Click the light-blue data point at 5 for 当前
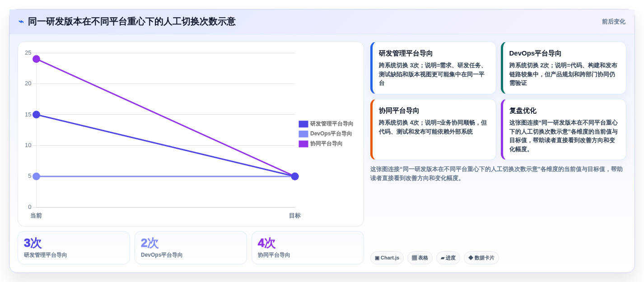 pyautogui.click(x=37, y=176)
